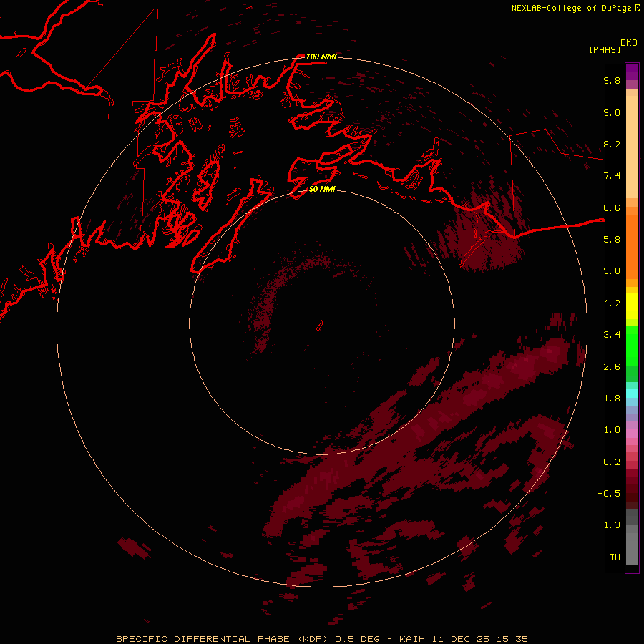
Task: Click the 15:35 timestamp in the caption
Action: click(512, 639)
